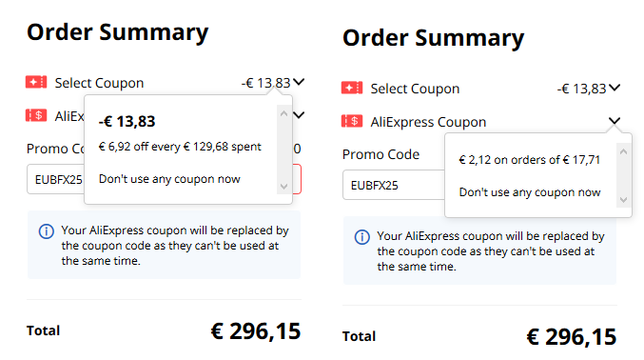Click the left popup scrollbar down arrow
Viewport: 644px width, 360px height.
coord(283,187)
